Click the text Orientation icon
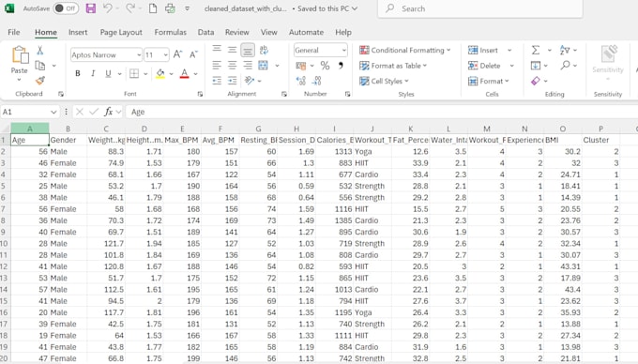 (249, 81)
